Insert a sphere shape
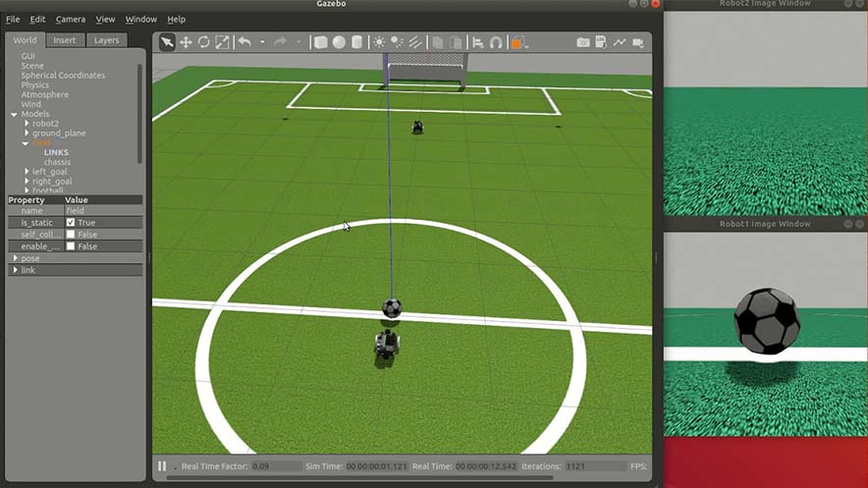This screenshot has height=488, width=868. click(339, 42)
